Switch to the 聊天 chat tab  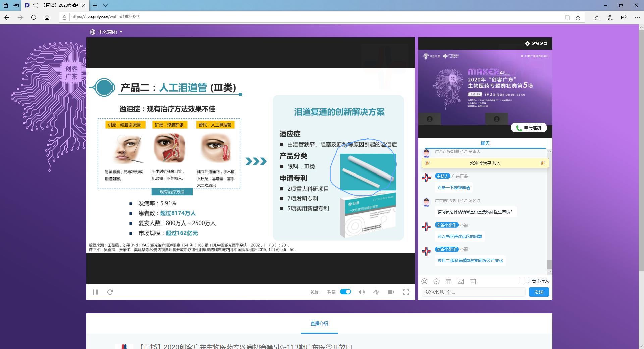[x=485, y=143]
